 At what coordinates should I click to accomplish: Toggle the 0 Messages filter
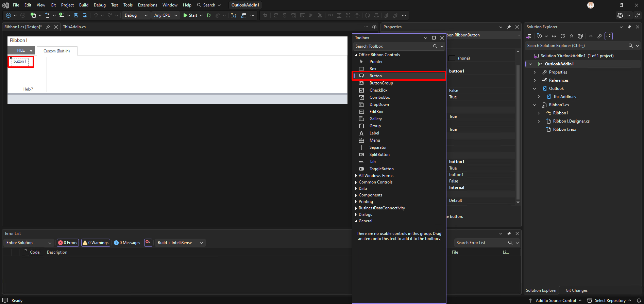coord(127,243)
